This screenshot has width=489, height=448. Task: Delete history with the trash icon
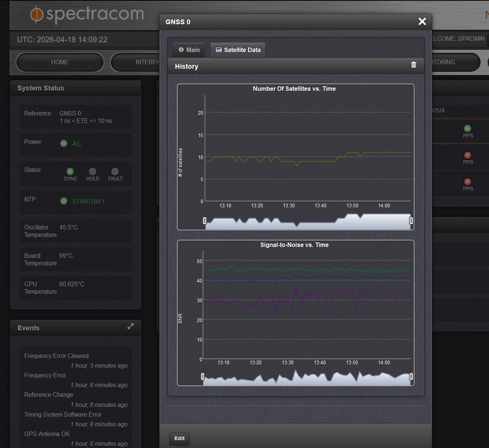coord(413,65)
